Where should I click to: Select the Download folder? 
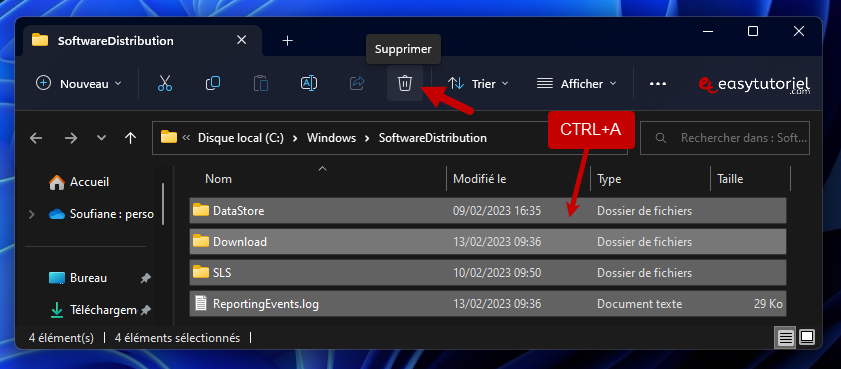[x=488, y=242]
